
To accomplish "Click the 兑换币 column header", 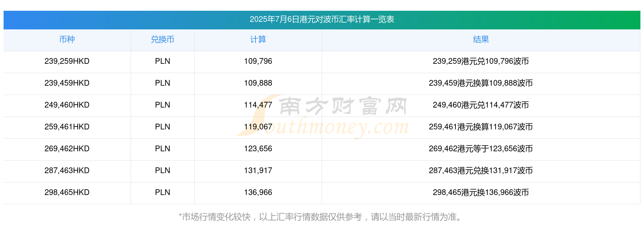I will 162,39.
